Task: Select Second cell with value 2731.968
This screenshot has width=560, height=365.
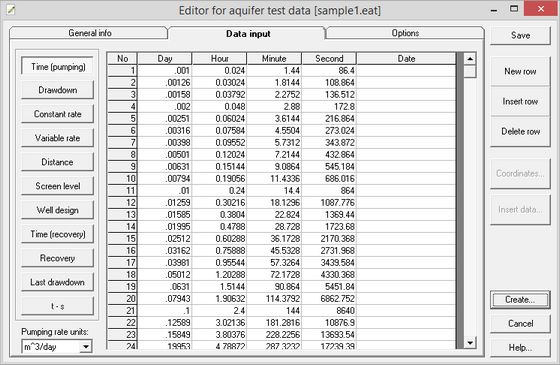Action: [x=329, y=251]
